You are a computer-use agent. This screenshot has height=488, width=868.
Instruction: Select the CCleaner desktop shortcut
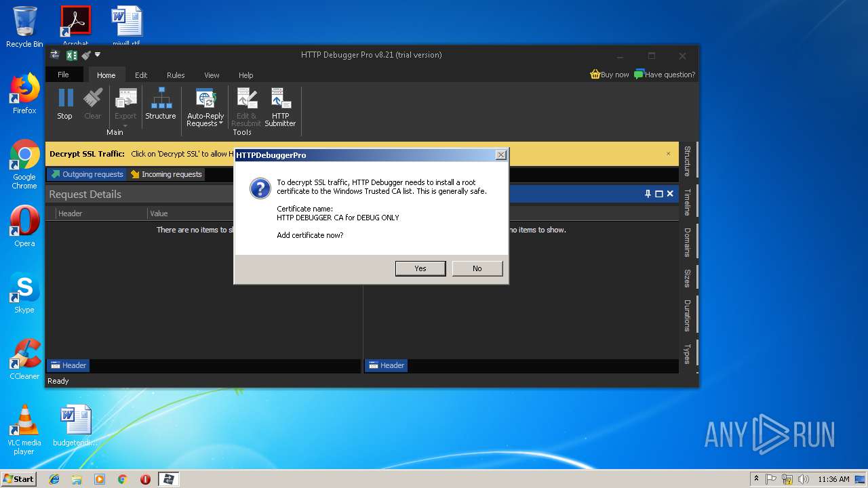pyautogui.click(x=24, y=359)
